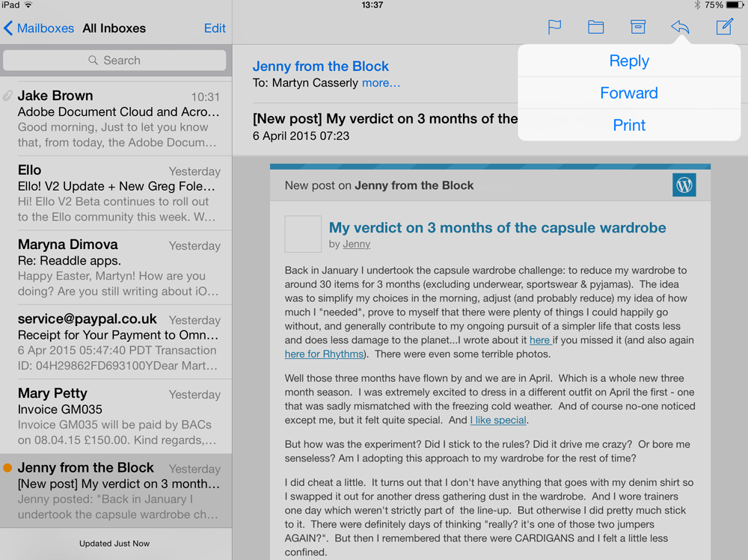Viewport: 748px width, 560px height.
Task: Tap the Search field in the sidebar
Action: 114,60
